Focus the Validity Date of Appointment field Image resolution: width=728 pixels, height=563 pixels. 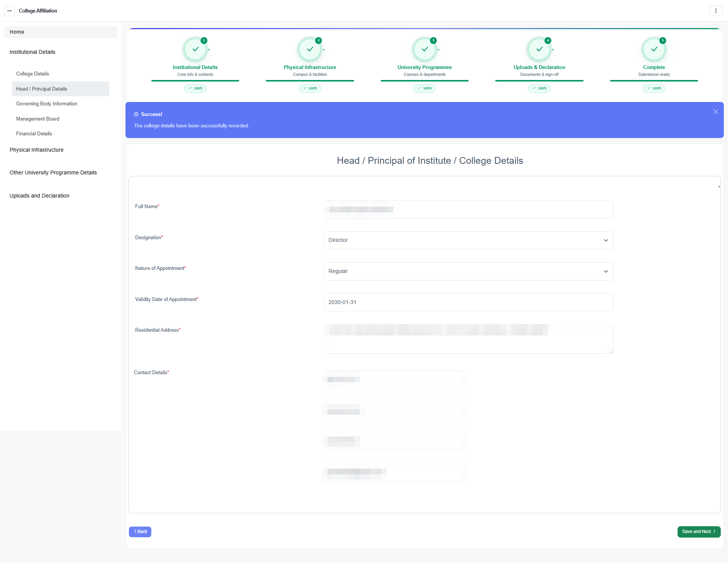pyautogui.click(x=469, y=302)
